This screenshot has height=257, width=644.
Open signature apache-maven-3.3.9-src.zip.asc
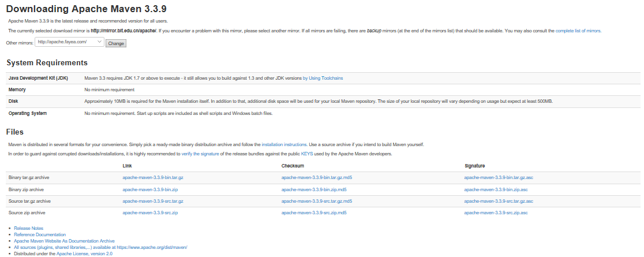pos(496,213)
